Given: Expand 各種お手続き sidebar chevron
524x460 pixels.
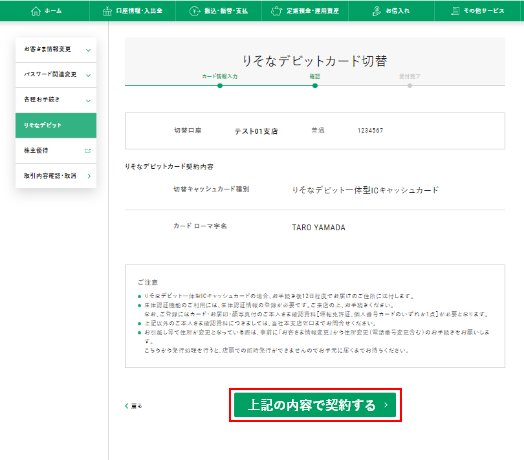Looking at the screenshot, I should [88, 101].
